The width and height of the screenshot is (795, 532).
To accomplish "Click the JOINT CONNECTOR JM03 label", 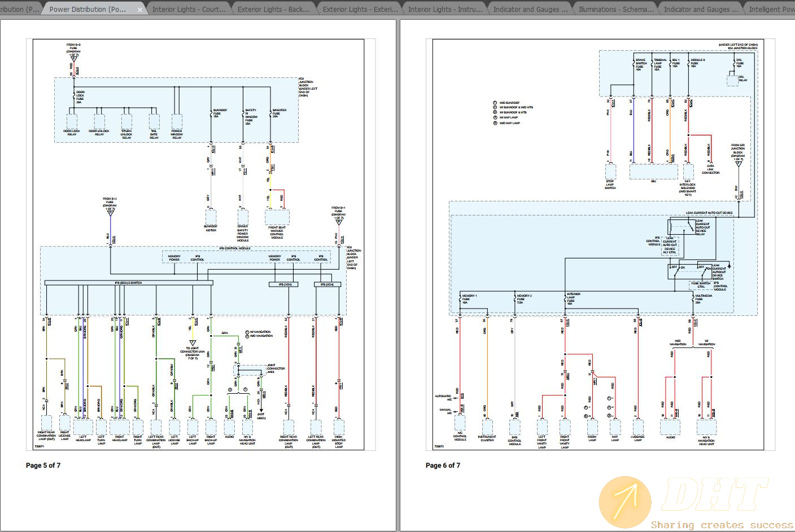I will coord(275,368).
